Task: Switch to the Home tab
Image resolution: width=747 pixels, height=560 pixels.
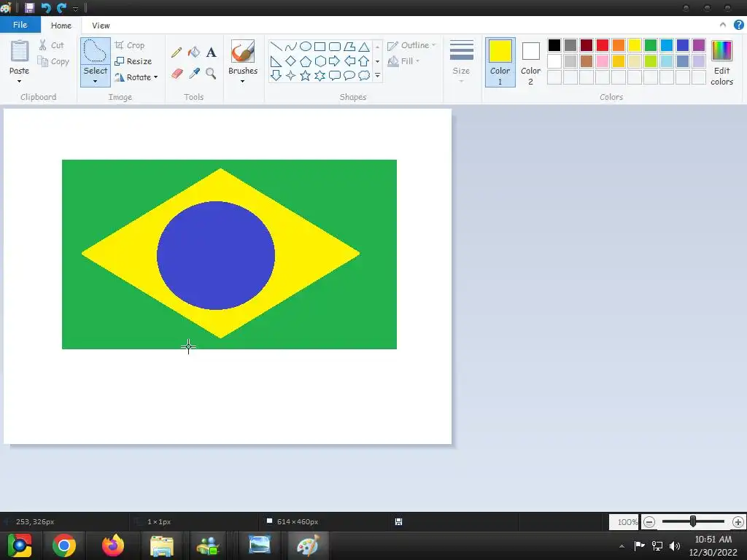Action: (x=61, y=26)
